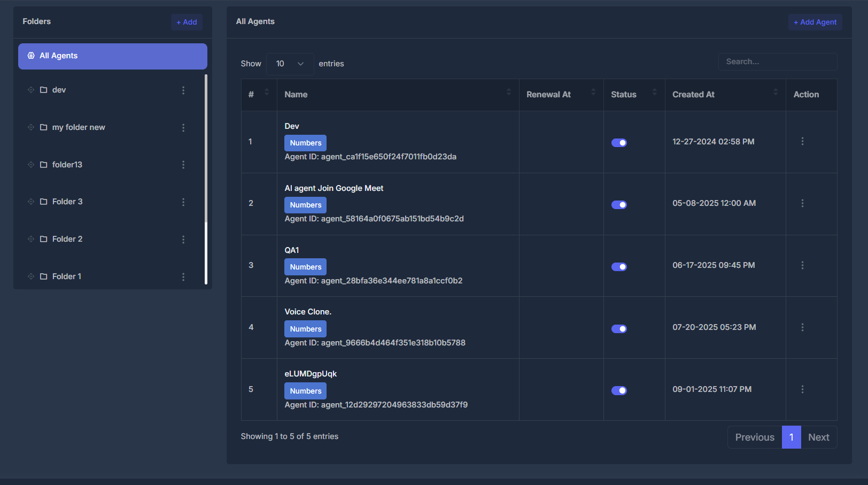Open the folder13 folder
Viewport: 868px width, 485px height.
coord(67,165)
